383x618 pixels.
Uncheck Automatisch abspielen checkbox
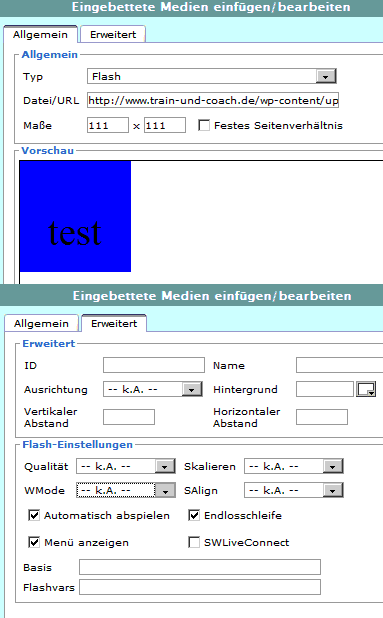click(34, 515)
